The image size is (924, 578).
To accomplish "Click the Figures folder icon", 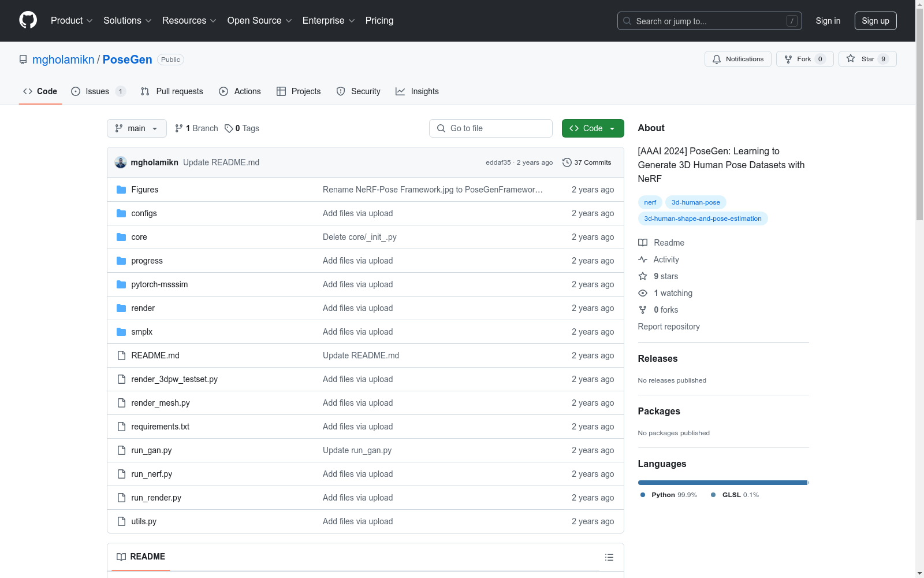I will tap(121, 190).
